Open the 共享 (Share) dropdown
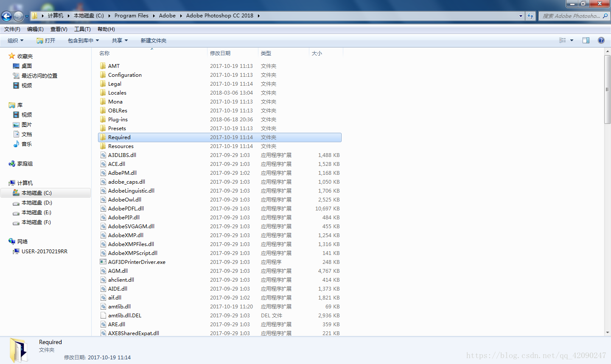Image resolution: width=611 pixels, height=364 pixels. (120, 40)
